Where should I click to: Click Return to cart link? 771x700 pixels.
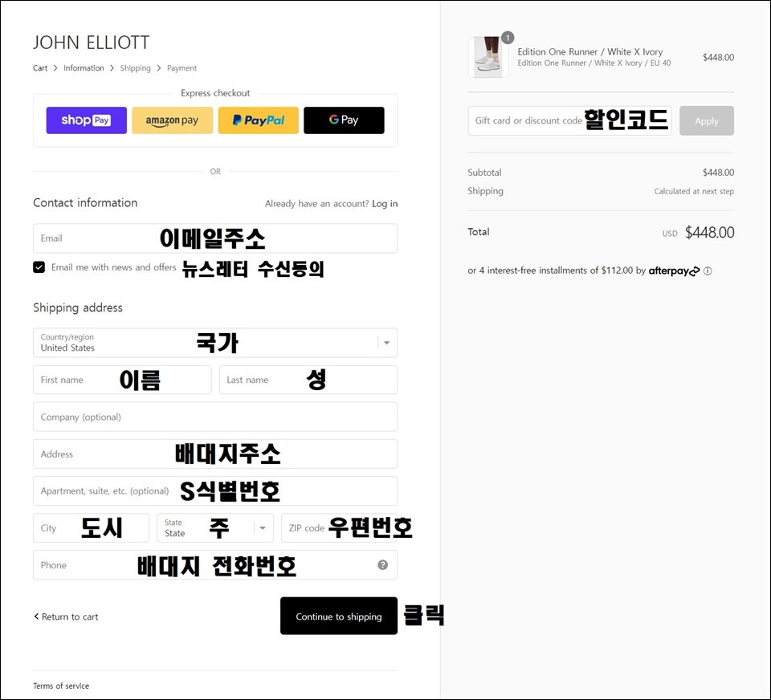pyautogui.click(x=66, y=617)
